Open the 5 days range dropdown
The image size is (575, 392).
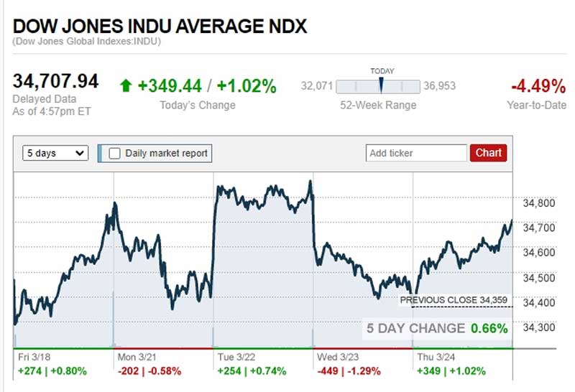click(x=55, y=153)
